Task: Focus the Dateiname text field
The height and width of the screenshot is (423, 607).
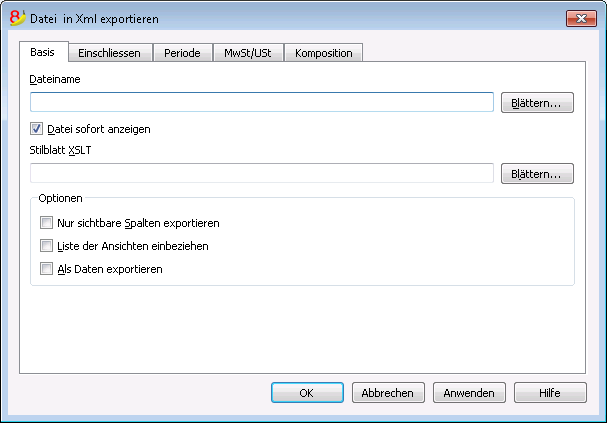Action: (262, 102)
